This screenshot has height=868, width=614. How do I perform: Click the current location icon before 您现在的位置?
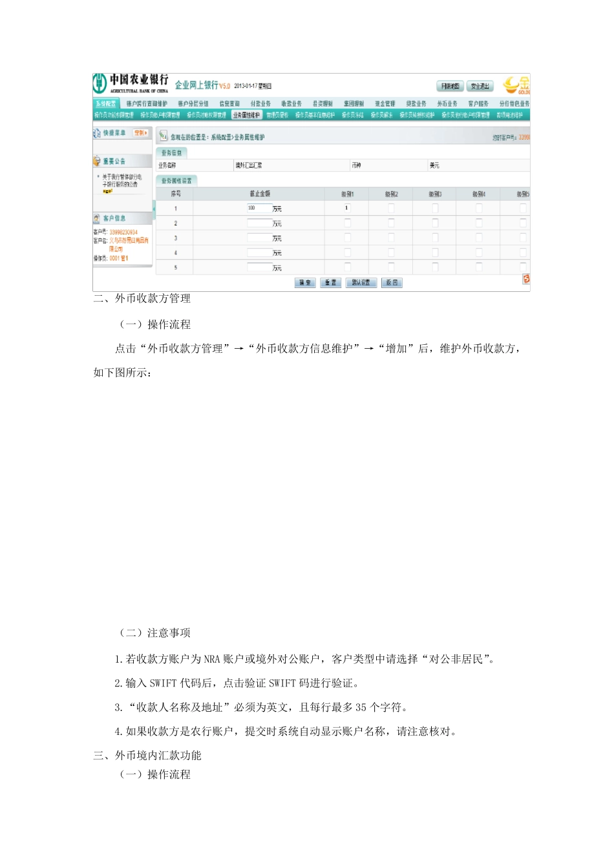click(164, 137)
